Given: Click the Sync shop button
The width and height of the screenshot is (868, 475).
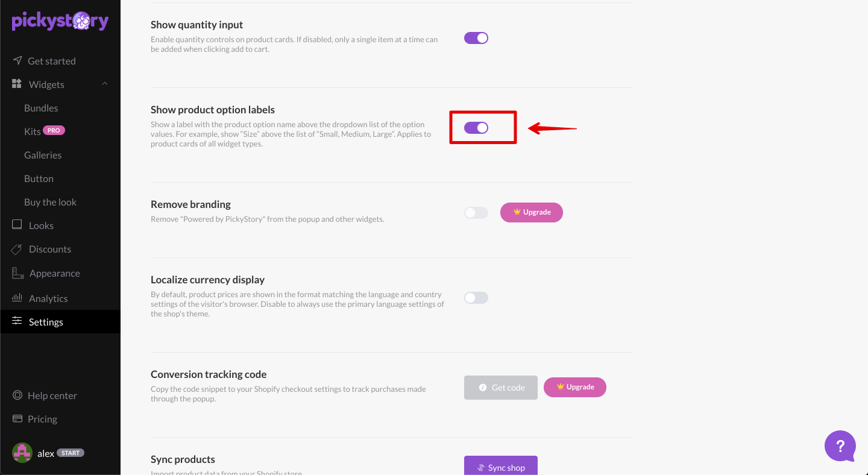Looking at the screenshot, I should (x=500, y=467).
